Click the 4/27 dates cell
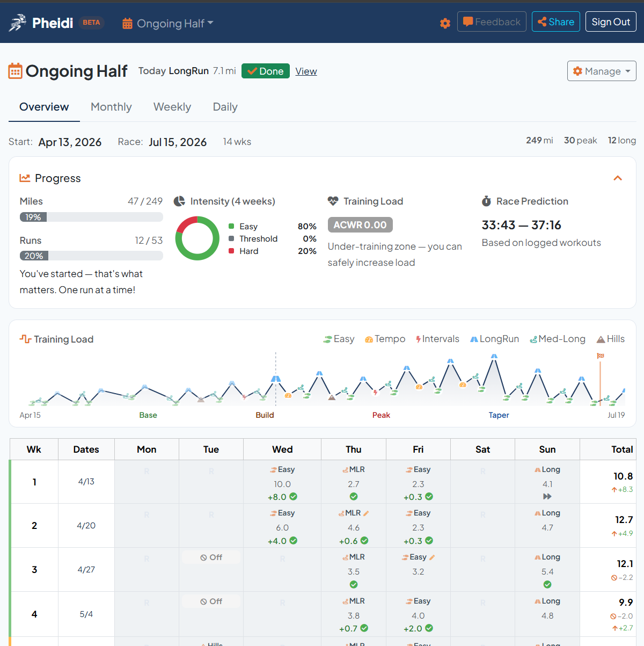This screenshot has width=644, height=646. (86, 569)
